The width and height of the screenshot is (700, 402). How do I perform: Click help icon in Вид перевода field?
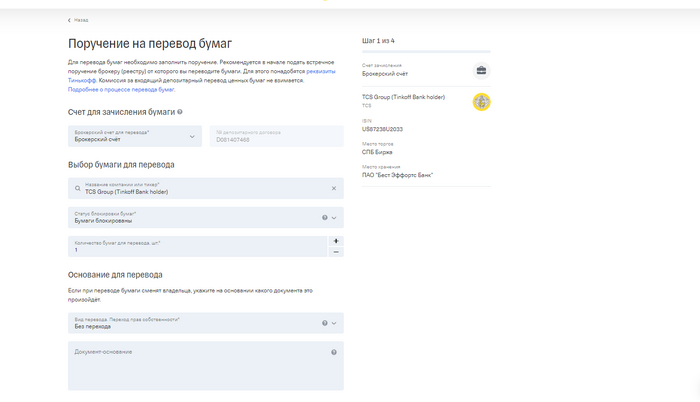[x=325, y=323]
